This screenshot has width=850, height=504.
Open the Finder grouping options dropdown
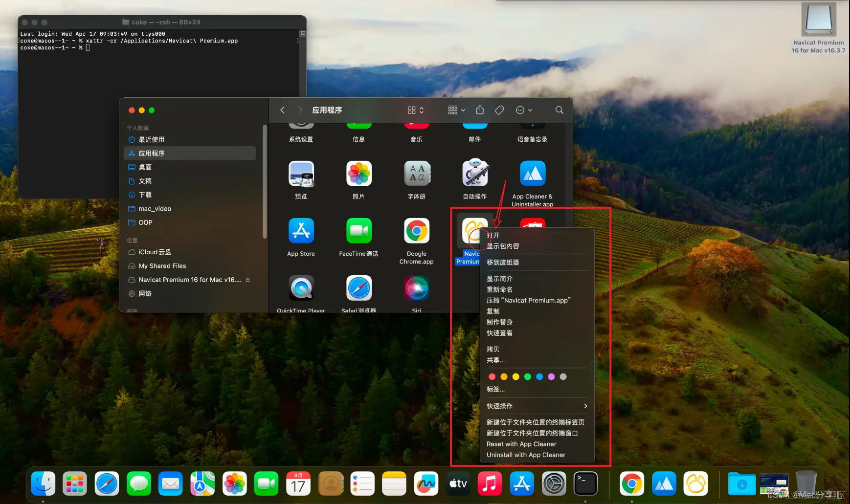456,110
